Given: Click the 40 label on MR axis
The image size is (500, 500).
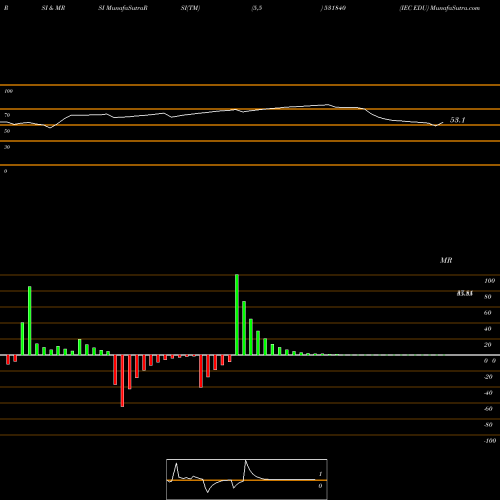Looking at the screenshot, I should (488, 329).
